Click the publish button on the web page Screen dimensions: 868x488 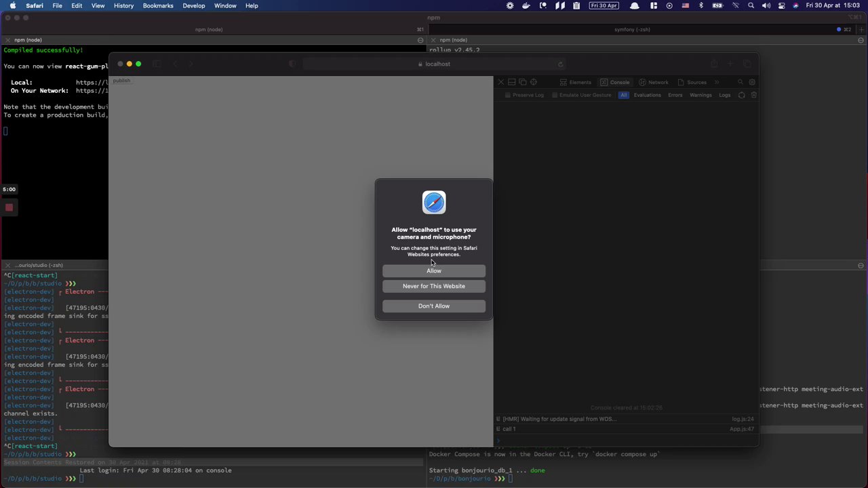(121, 81)
